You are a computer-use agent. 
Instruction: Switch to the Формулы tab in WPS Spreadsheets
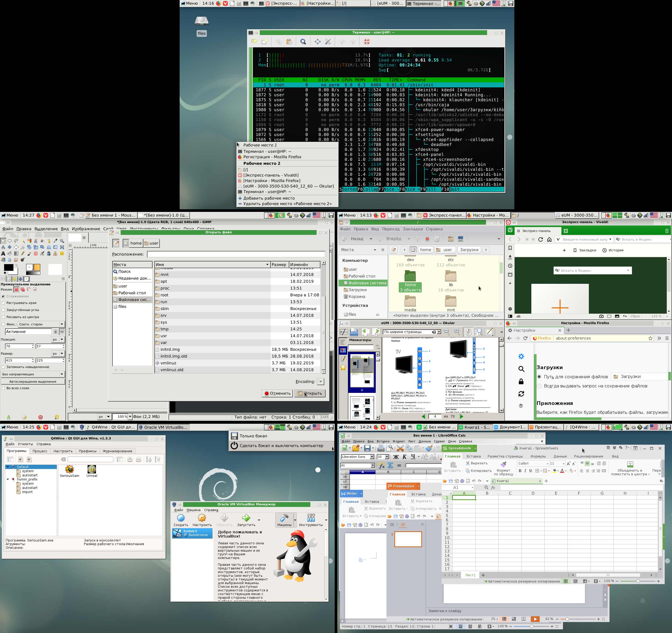pos(538,456)
